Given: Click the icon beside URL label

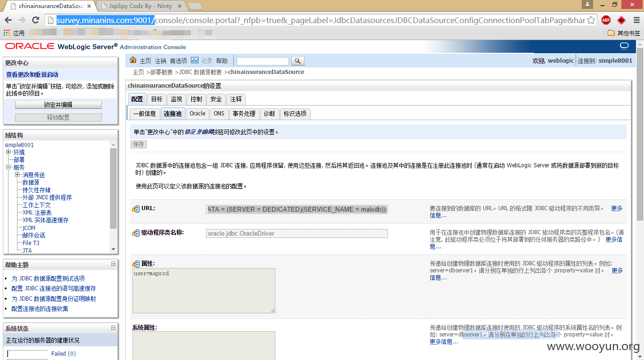Looking at the screenshot, I should [x=136, y=209].
